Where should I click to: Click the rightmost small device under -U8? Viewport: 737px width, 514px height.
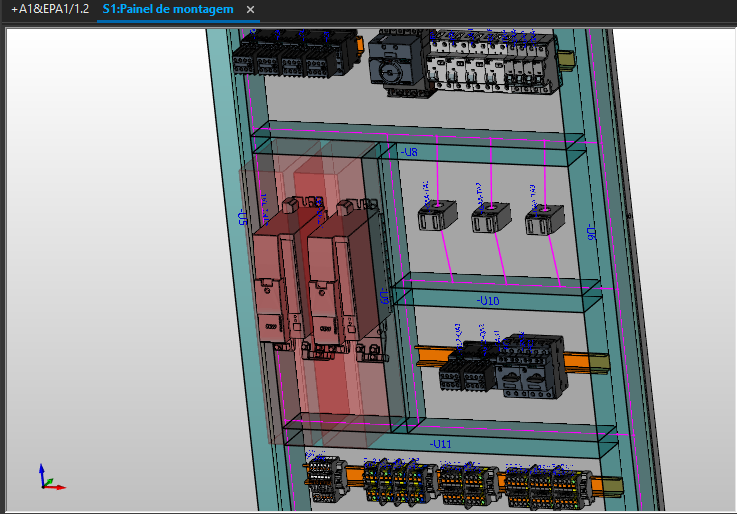544,218
